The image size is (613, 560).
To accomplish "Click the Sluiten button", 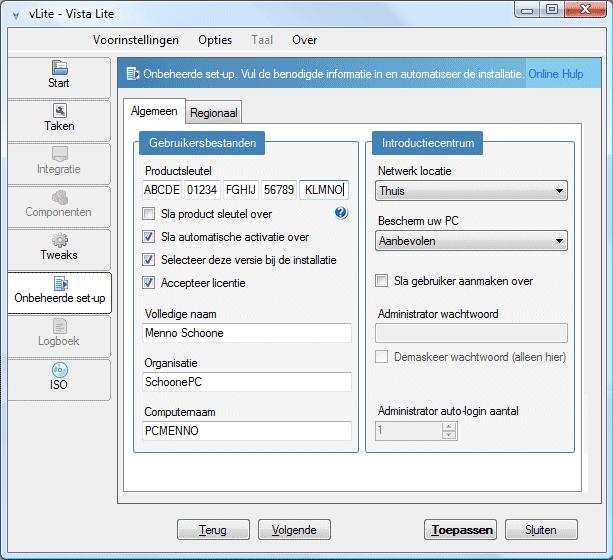I will click(x=541, y=530).
